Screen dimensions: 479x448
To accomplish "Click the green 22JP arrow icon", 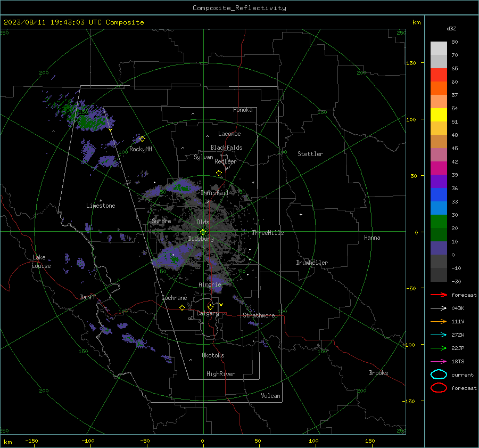I will [439, 348].
